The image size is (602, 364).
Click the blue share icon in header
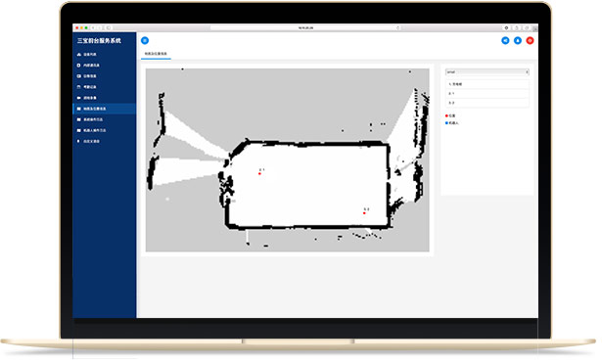click(506, 41)
